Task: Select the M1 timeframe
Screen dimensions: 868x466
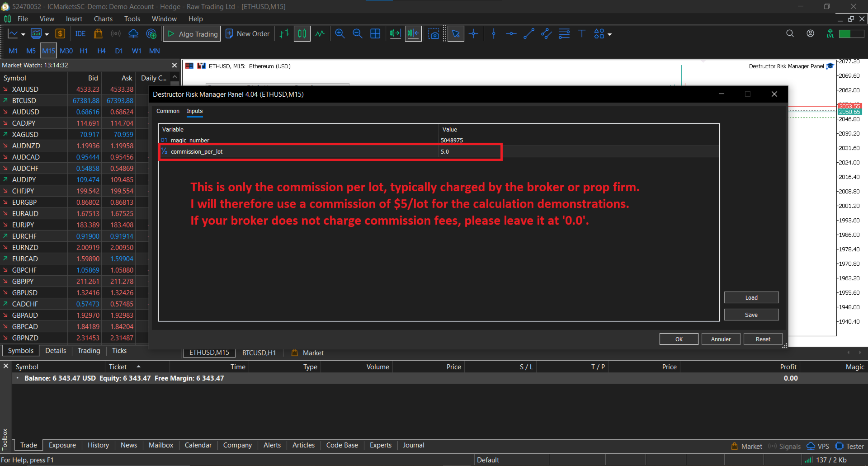Action: (13, 51)
